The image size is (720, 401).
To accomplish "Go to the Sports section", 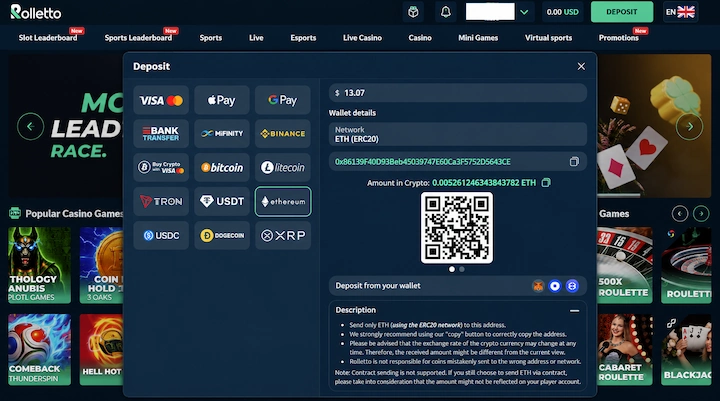I will pos(211,38).
